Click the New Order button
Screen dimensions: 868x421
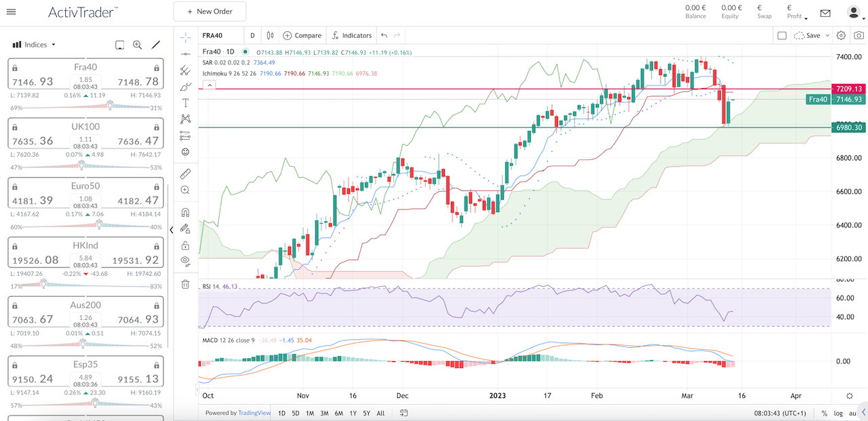point(210,12)
